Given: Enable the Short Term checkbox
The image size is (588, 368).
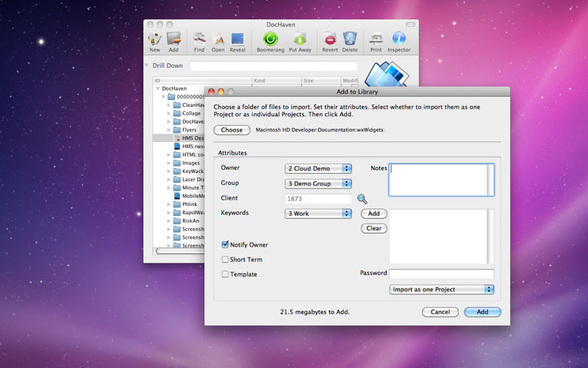Looking at the screenshot, I should click(x=225, y=259).
